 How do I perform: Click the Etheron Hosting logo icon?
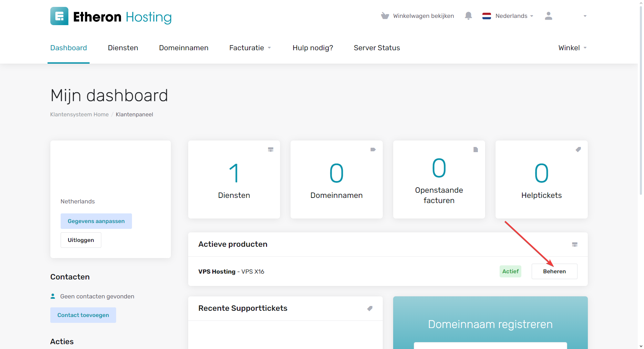(59, 16)
